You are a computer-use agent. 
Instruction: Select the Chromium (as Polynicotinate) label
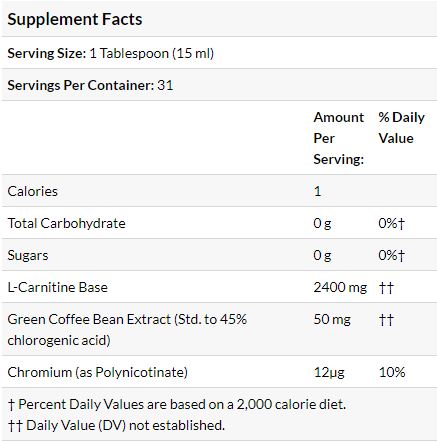click(x=97, y=372)
